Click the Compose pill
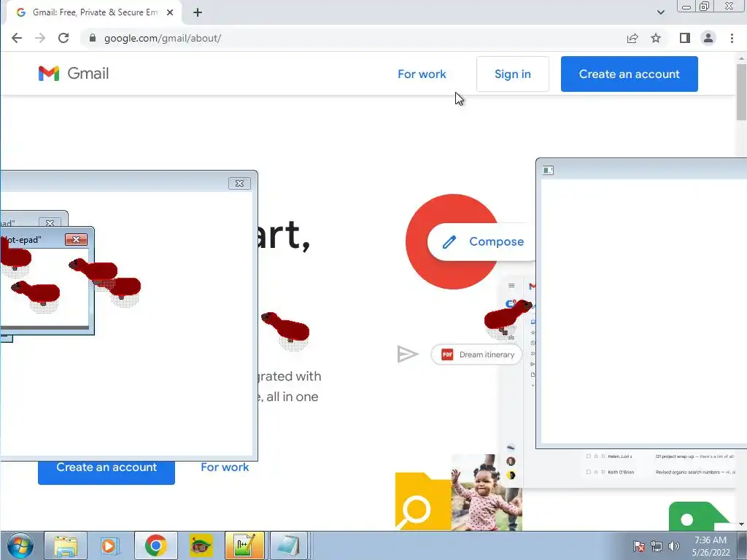747x560 pixels. [x=482, y=241]
